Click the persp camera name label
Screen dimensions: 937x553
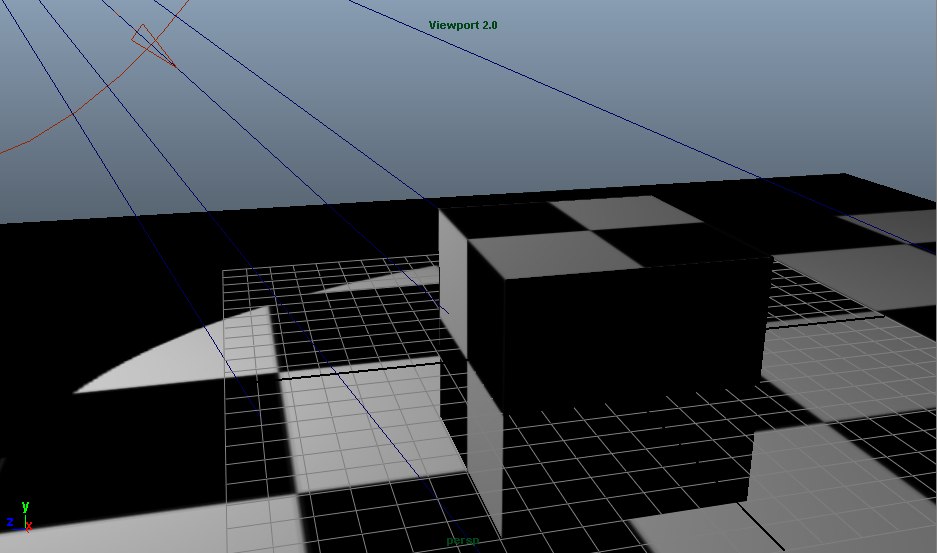463,540
